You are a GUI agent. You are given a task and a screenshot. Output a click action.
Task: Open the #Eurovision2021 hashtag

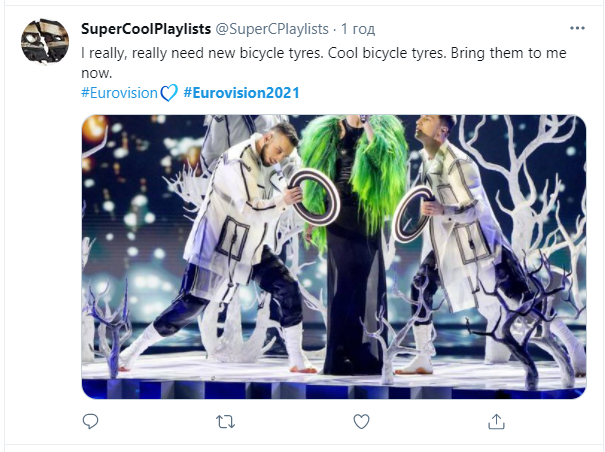pyautogui.click(x=241, y=93)
